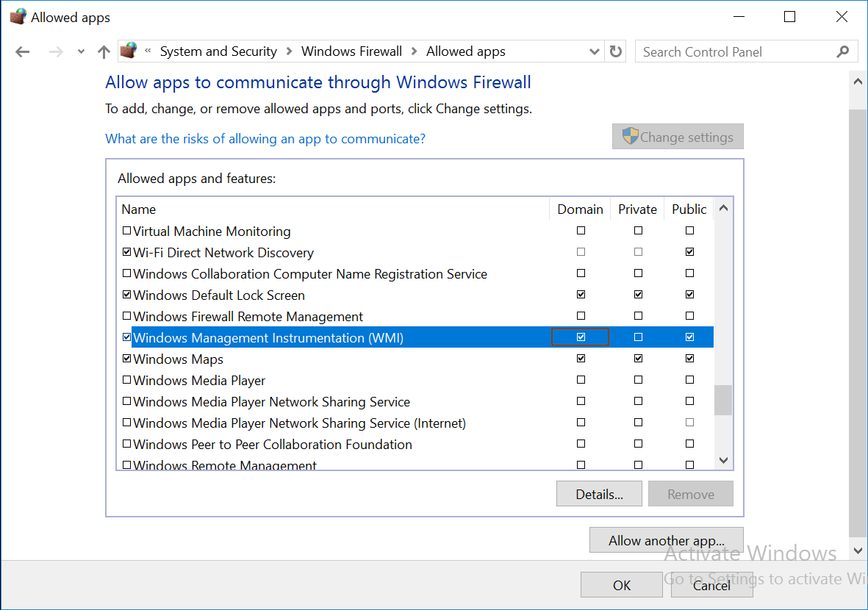Click Change settings button
This screenshot has width=868, height=610.
coord(678,137)
